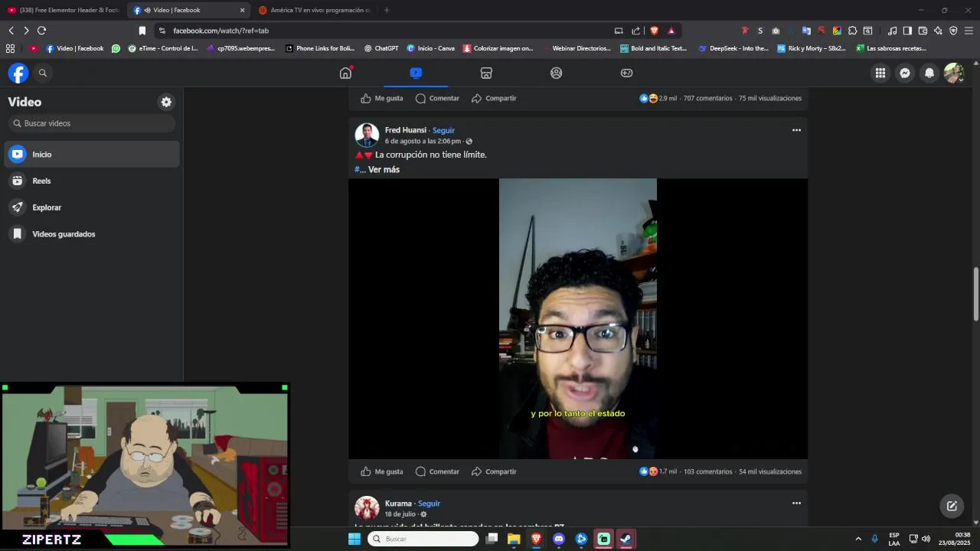Search in the Buscar videos field
Viewport: 980px width, 551px height.
tap(92, 123)
